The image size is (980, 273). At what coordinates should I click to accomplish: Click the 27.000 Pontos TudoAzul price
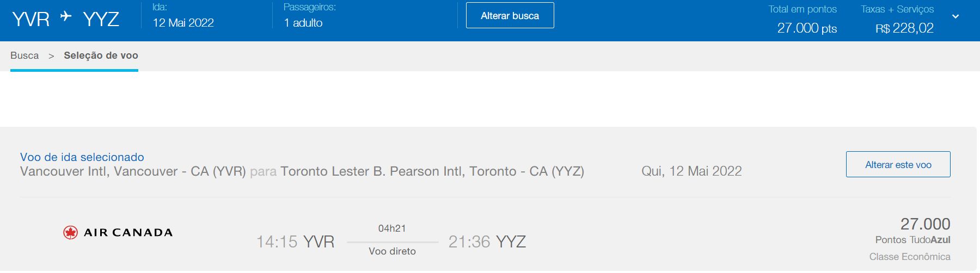[913, 231]
